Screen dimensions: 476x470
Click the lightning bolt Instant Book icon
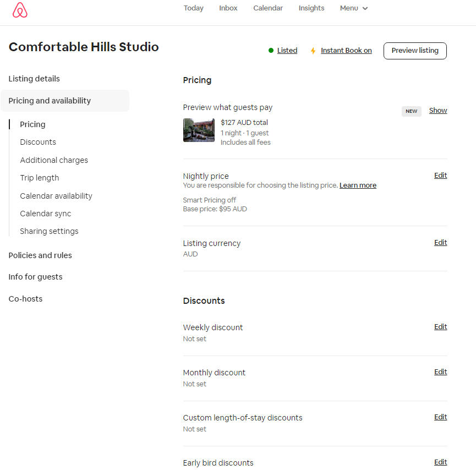pos(313,51)
